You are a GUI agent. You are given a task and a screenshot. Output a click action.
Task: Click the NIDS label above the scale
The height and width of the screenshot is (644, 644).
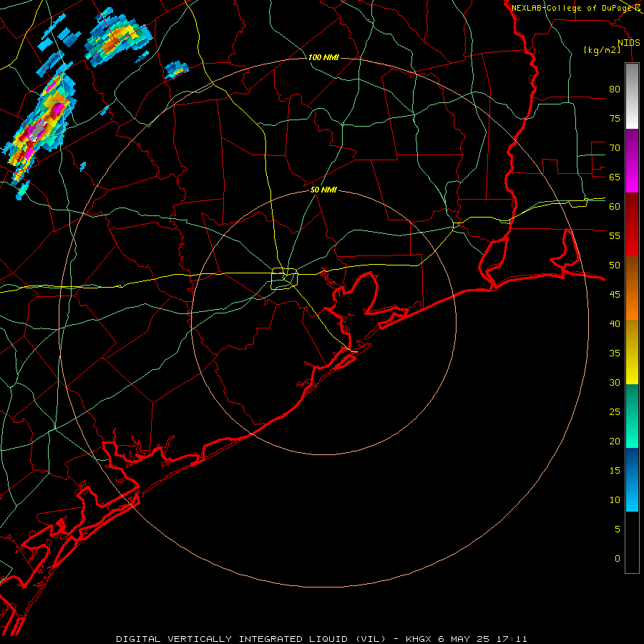point(629,43)
